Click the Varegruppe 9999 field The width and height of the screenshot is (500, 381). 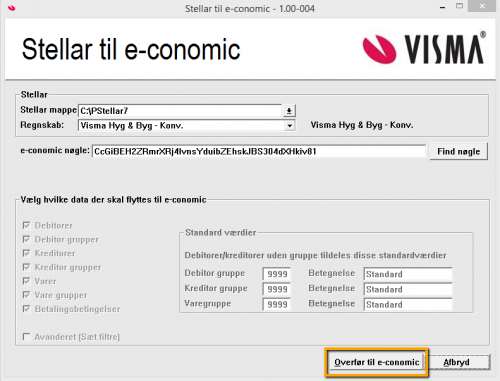[277, 304]
